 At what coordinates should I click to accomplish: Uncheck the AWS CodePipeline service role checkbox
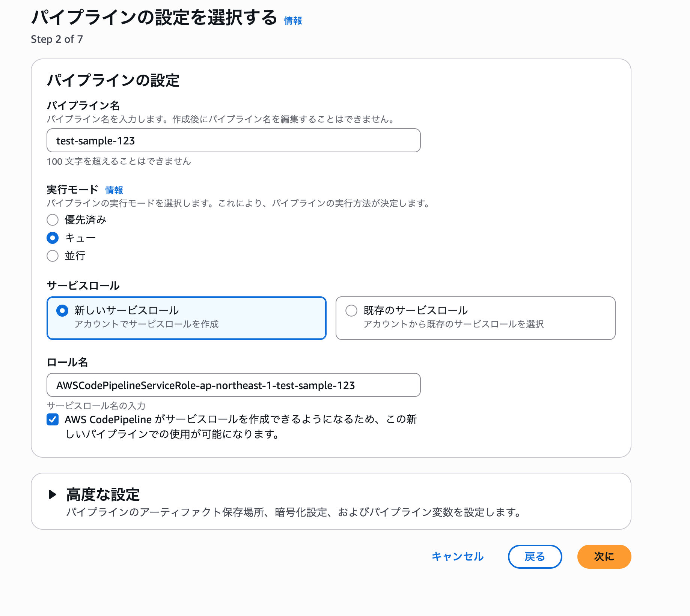click(53, 419)
